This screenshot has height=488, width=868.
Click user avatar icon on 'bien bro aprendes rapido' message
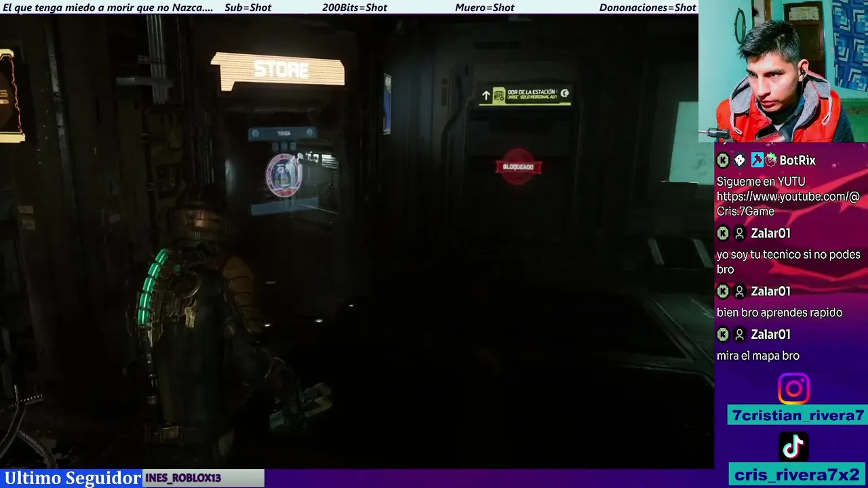click(x=740, y=291)
